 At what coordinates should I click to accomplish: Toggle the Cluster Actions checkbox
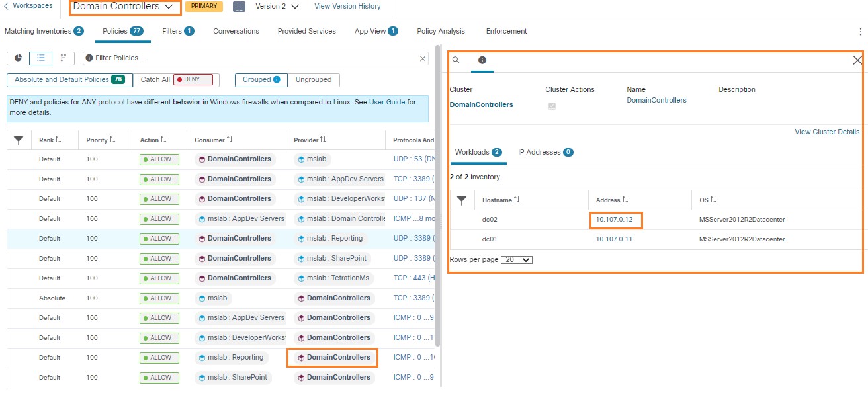pos(552,106)
